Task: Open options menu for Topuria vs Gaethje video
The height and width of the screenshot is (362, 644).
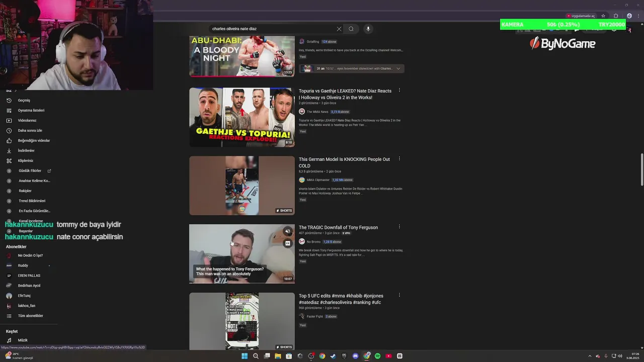Action: 399,90
